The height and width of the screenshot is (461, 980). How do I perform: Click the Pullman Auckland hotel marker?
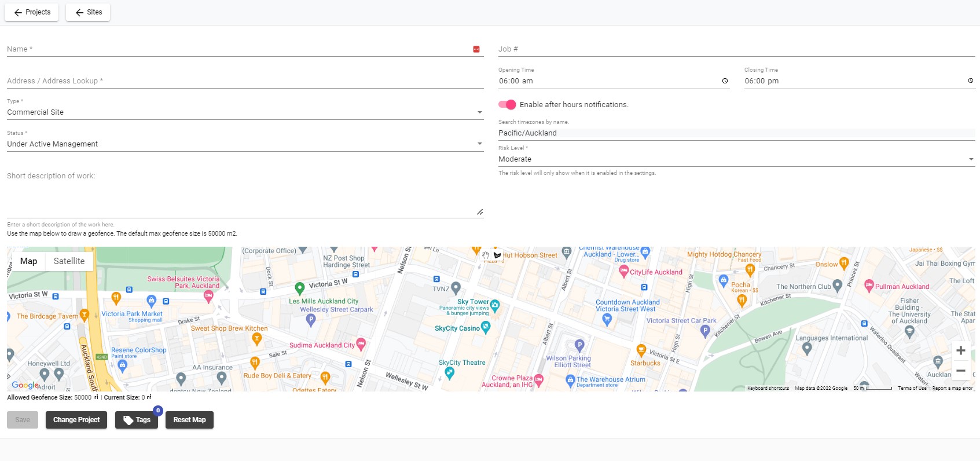click(868, 285)
